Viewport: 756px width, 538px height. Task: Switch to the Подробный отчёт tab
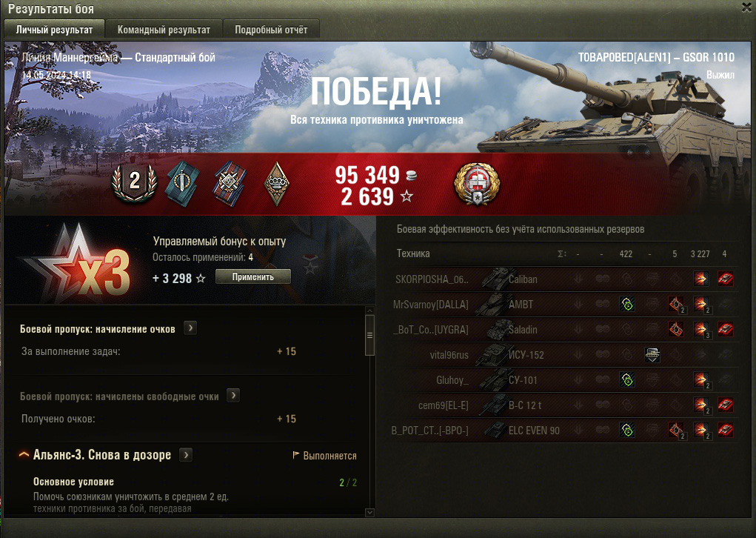271,30
